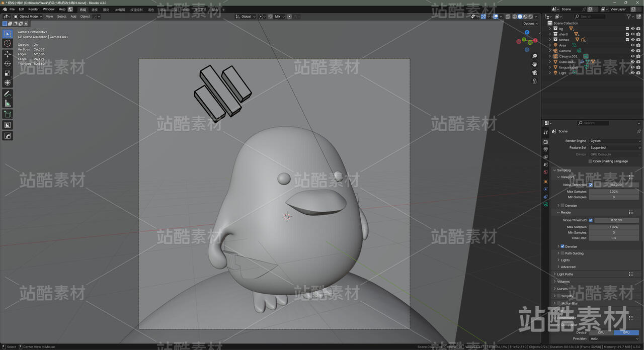Open the Precision Auto dropdown
644x350 pixels.
pos(614,338)
